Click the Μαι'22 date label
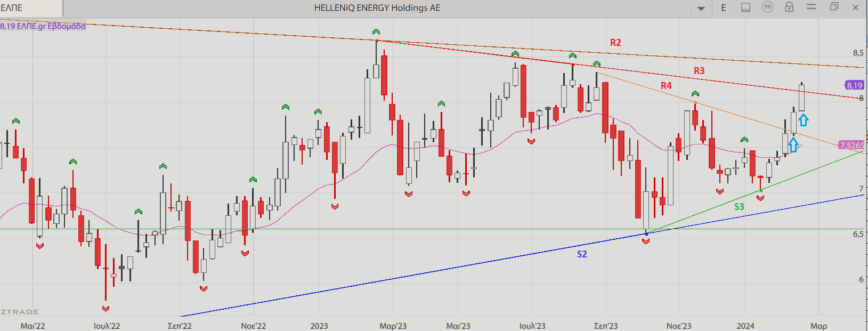The width and height of the screenshot is (868, 331). (33, 326)
